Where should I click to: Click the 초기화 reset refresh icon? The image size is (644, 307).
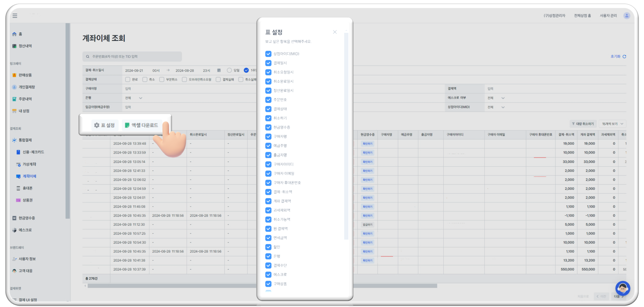(x=624, y=56)
